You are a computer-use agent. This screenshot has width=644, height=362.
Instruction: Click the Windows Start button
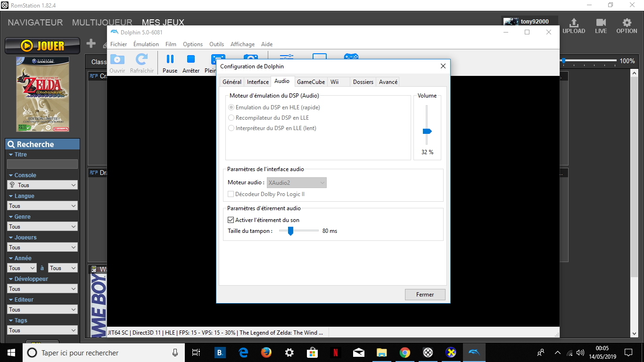pyautogui.click(x=11, y=353)
